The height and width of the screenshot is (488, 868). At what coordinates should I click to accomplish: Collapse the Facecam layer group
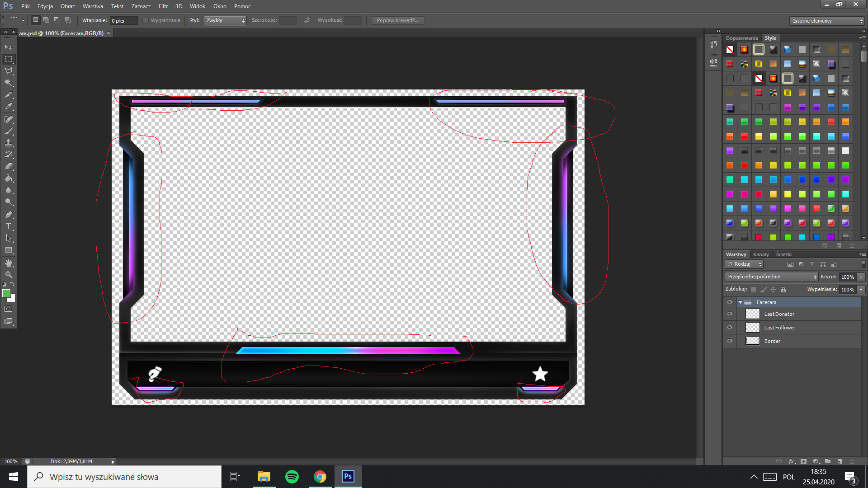740,302
